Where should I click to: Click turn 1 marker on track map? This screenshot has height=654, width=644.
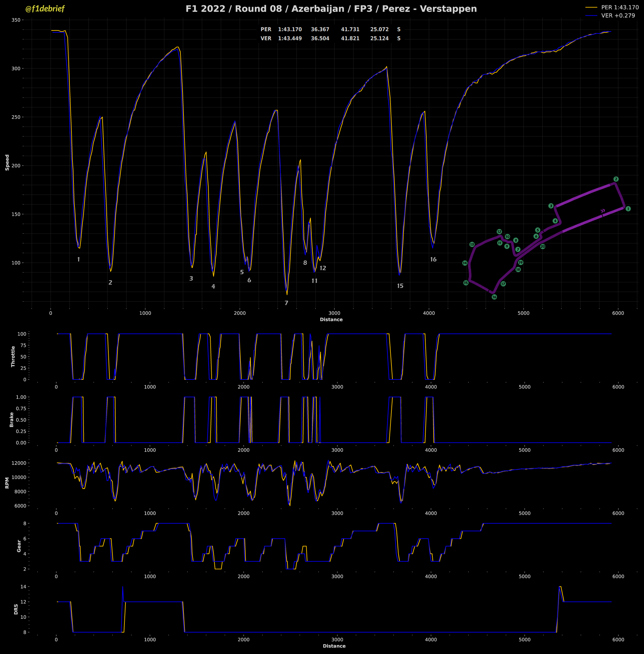tap(628, 209)
